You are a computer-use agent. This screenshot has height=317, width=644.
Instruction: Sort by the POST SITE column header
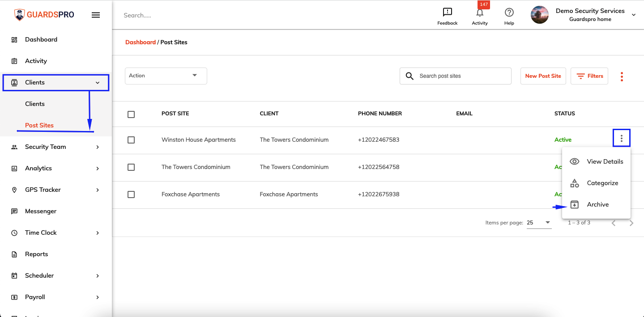[x=175, y=114]
